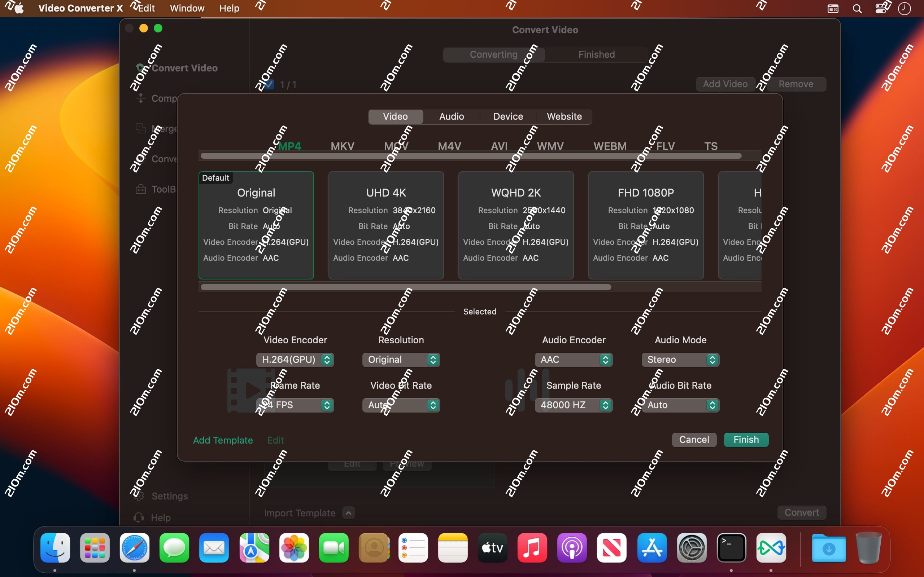Open Help from the sidebar
Viewport: 924px width, 577px height.
(x=161, y=517)
